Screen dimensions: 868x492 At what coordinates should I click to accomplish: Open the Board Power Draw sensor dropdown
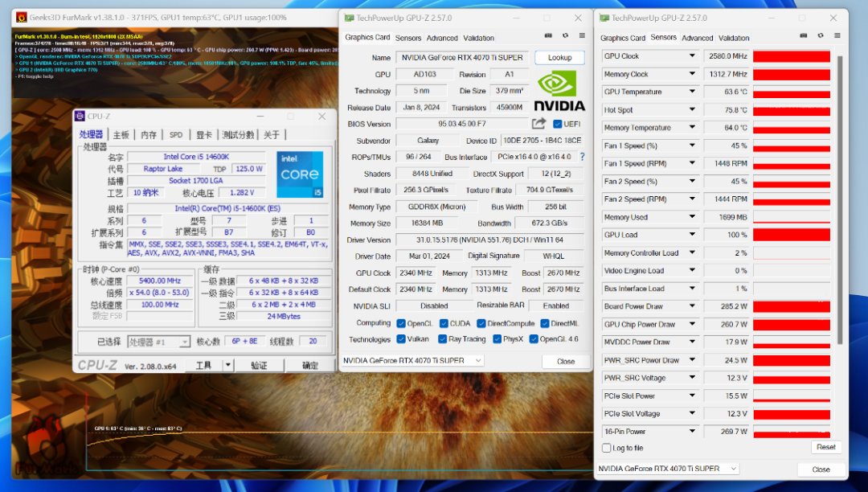(x=692, y=306)
